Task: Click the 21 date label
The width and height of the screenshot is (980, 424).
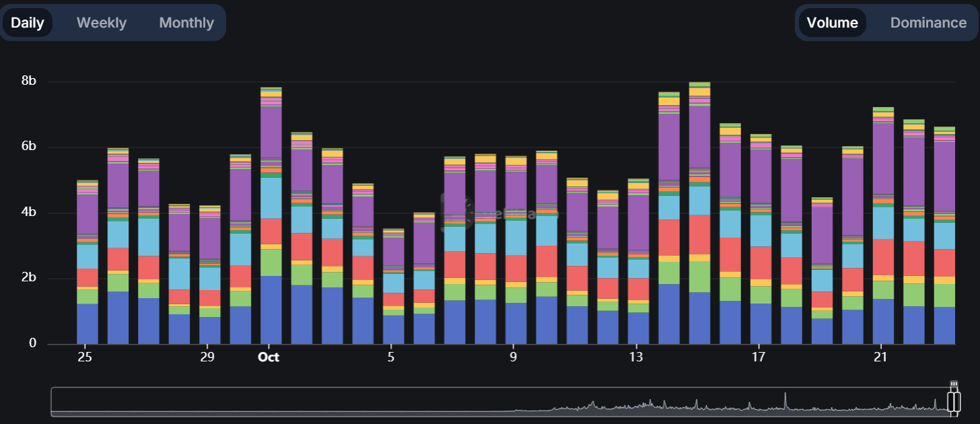Action: 880,357
